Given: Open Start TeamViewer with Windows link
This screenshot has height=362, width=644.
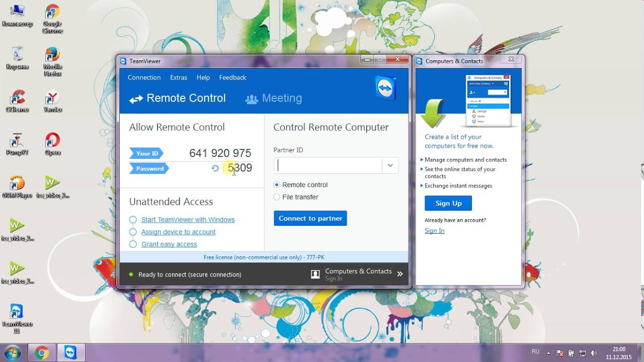Looking at the screenshot, I should coord(188,220).
